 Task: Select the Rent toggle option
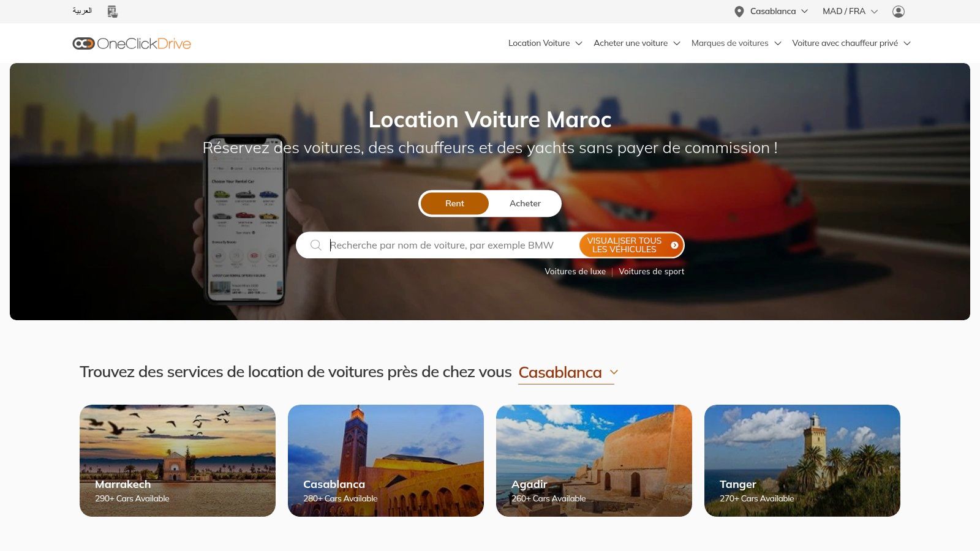click(x=454, y=203)
